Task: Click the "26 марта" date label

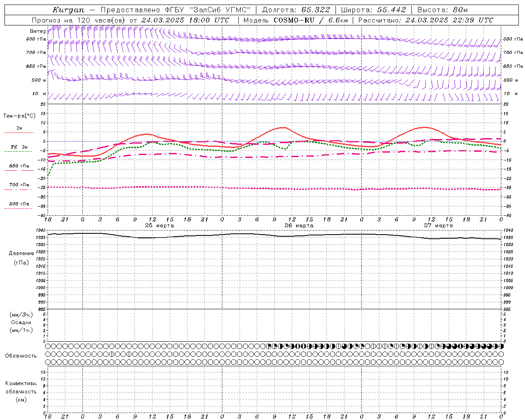Action: [x=299, y=226]
